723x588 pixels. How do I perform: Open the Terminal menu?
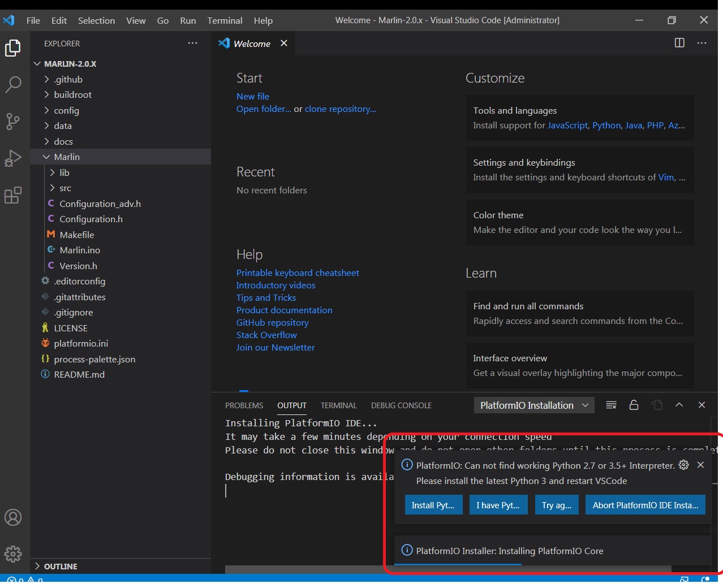(225, 20)
